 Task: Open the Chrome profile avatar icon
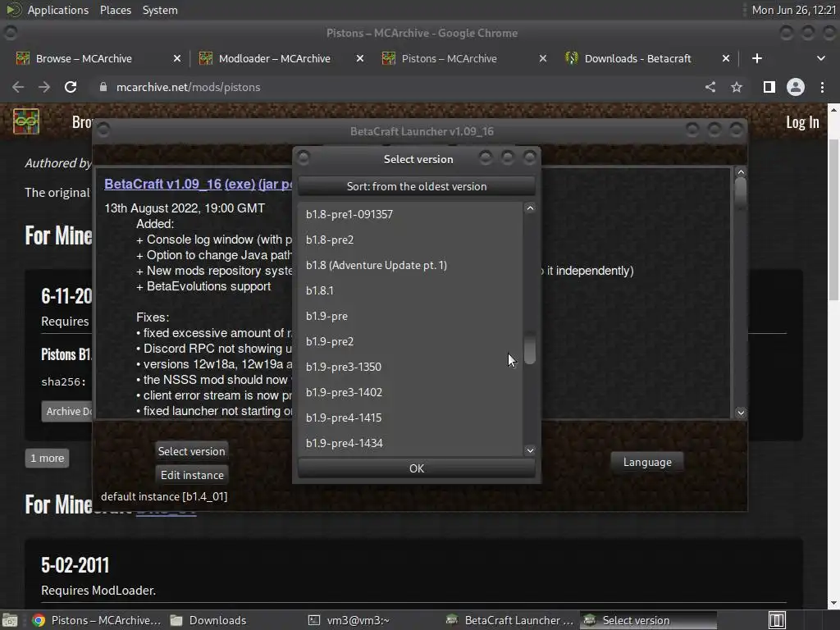point(796,87)
